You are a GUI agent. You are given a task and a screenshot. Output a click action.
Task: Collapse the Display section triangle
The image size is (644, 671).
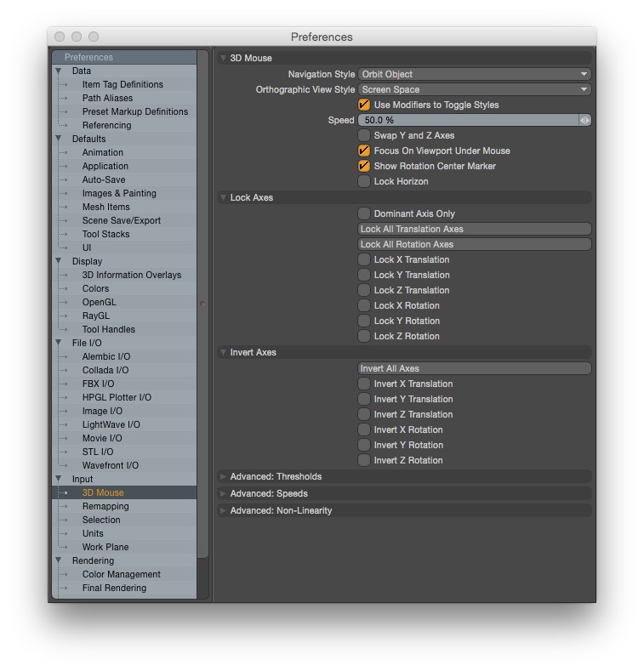coord(59,261)
